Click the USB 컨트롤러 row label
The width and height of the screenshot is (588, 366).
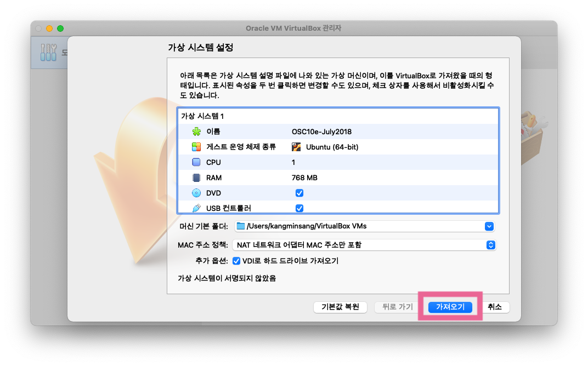pos(228,208)
